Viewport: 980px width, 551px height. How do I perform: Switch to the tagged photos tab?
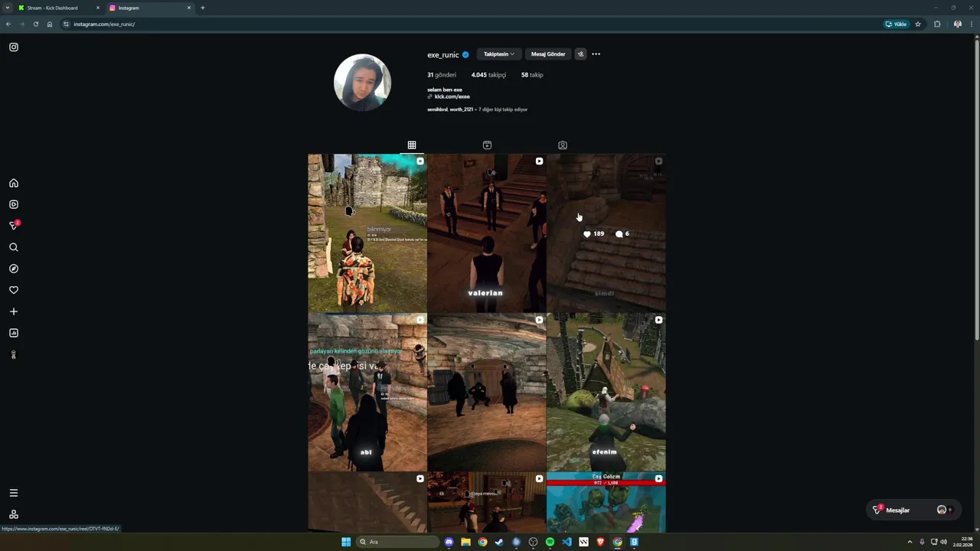click(x=563, y=145)
